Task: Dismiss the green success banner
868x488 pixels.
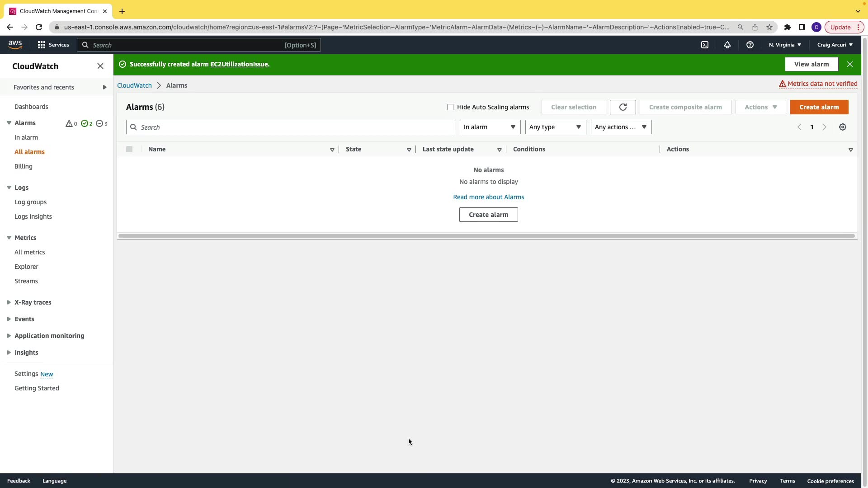Action: pyautogui.click(x=850, y=64)
